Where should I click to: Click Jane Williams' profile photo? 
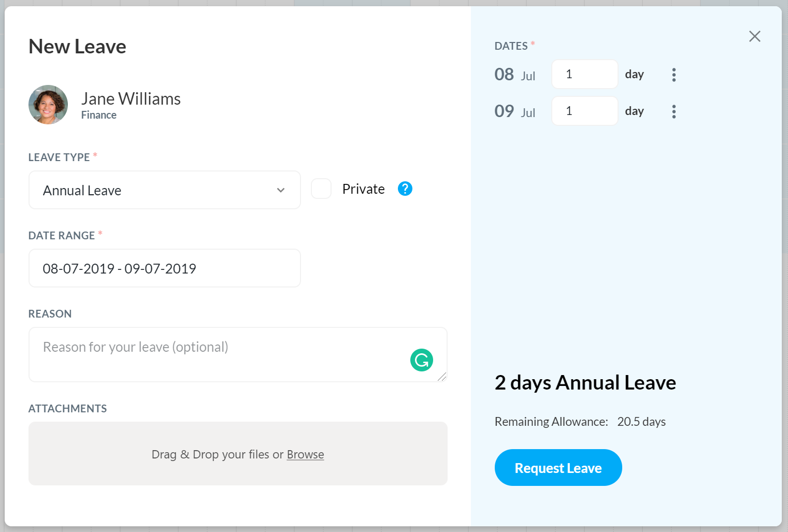(x=48, y=105)
